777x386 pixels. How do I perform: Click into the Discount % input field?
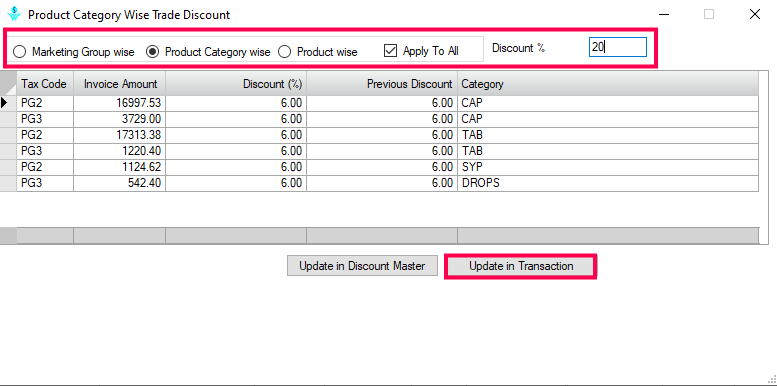coord(617,47)
